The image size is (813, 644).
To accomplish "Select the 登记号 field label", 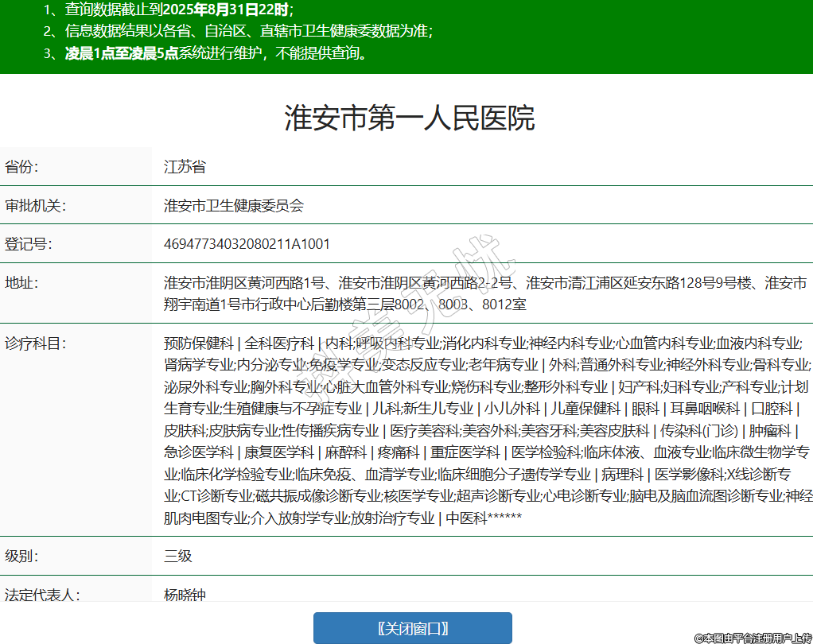I will [x=29, y=244].
